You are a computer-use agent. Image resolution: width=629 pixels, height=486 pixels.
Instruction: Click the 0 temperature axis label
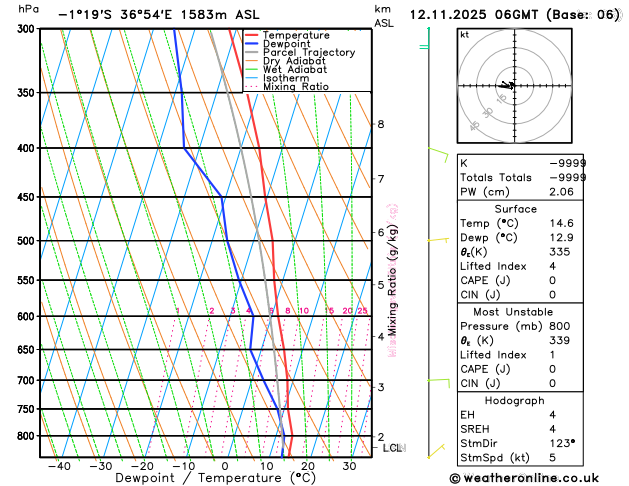click(x=225, y=466)
